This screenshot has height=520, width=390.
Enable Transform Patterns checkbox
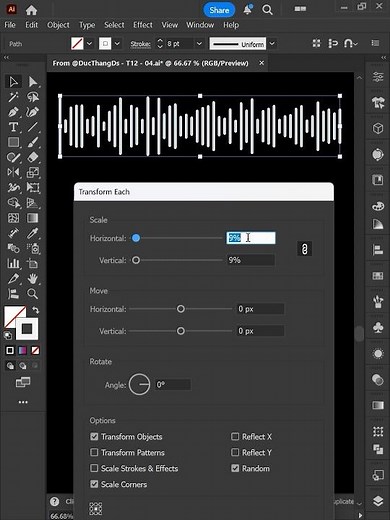[x=94, y=452]
